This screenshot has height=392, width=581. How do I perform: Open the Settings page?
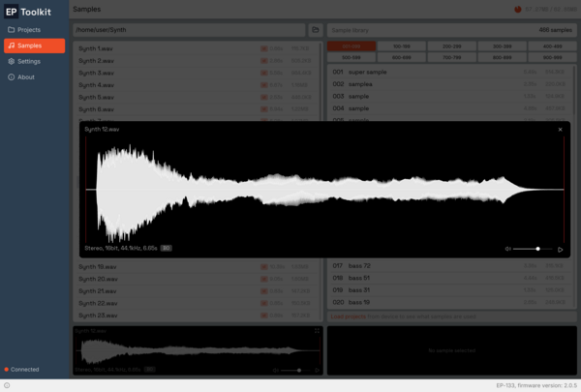(x=35, y=62)
